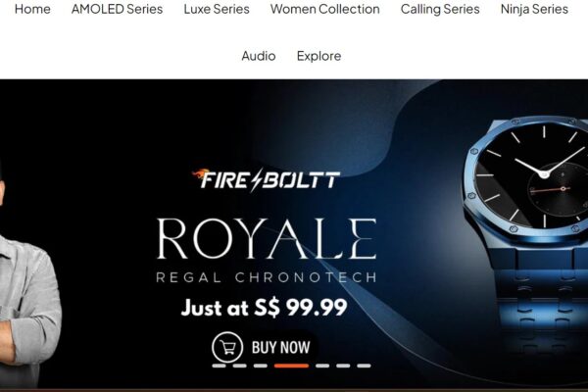
Task: Open Women Collection category
Action: click(324, 9)
